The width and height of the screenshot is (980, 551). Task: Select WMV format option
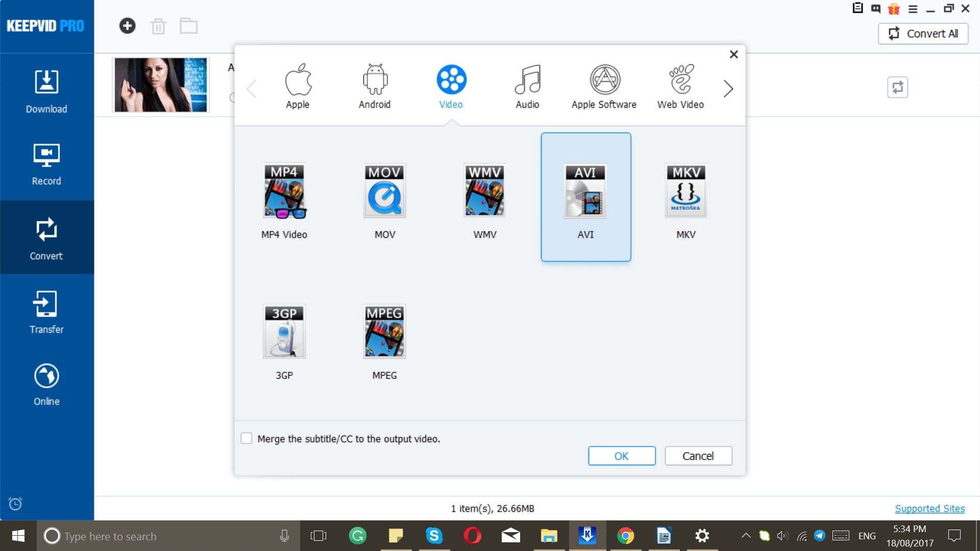point(484,196)
